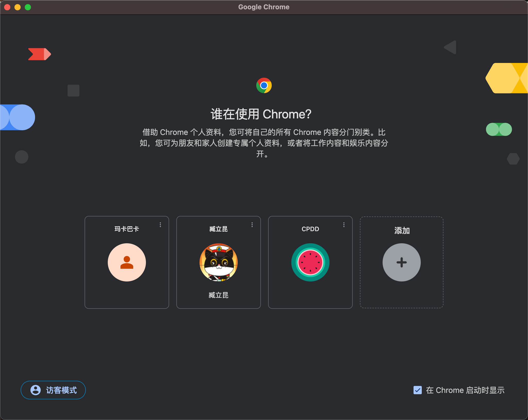Select the 玛卡巴卡 profile name text
Viewport: 528px width, 420px height.
tap(127, 229)
